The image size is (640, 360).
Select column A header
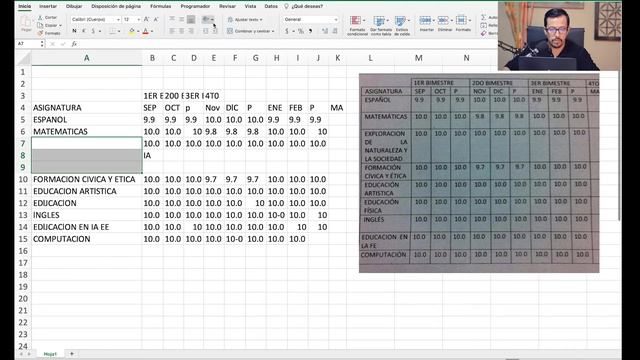pyautogui.click(x=87, y=58)
